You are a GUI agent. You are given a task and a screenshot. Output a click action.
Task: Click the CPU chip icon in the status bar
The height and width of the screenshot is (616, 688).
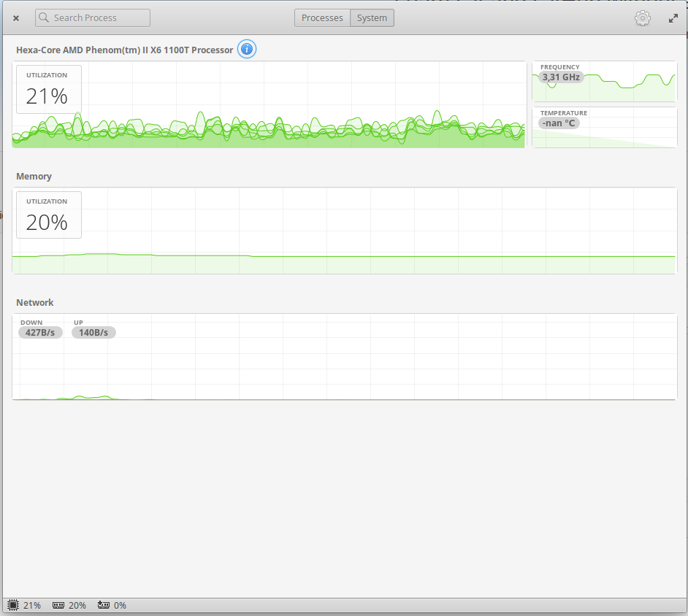(x=13, y=605)
